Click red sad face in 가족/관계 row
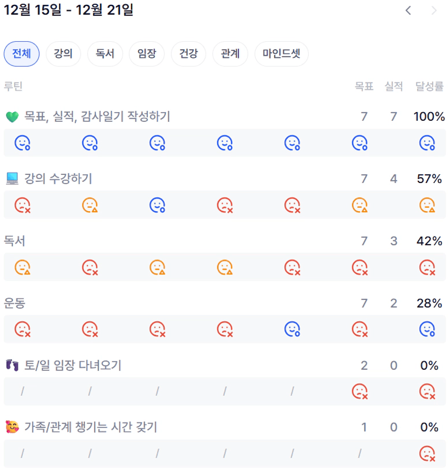This screenshot has width=448, height=476. (x=427, y=454)
